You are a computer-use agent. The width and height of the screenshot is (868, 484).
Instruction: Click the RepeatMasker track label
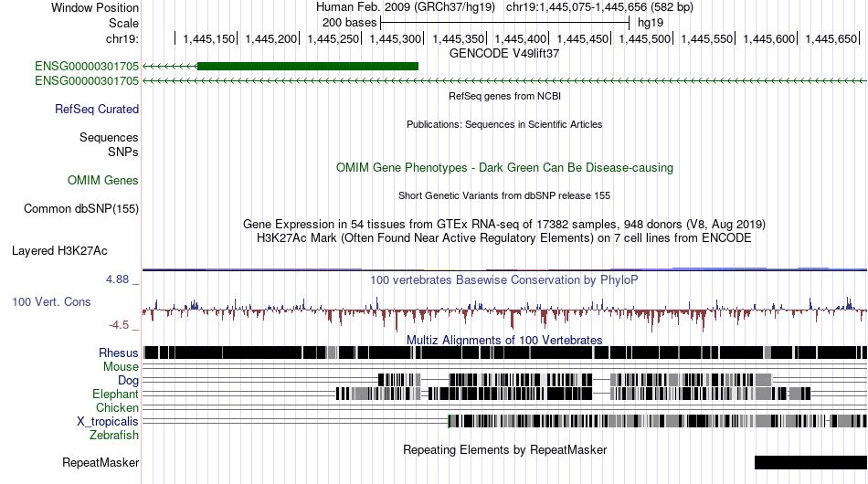click(101, 462)
